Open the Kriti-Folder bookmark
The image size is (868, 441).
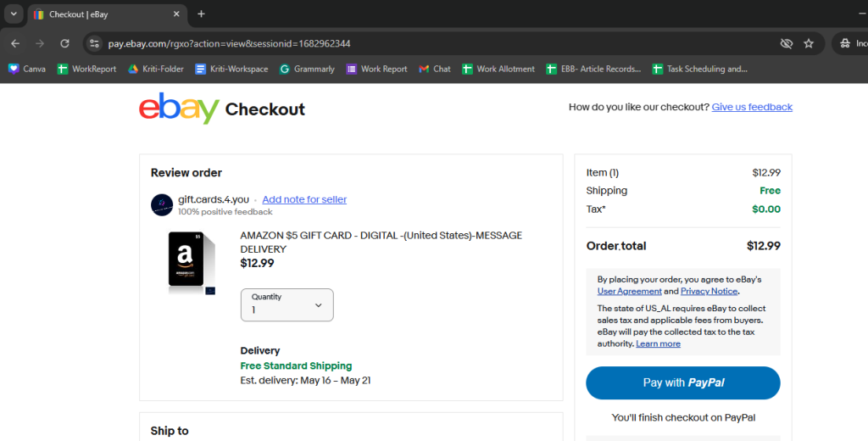[156, 69]
